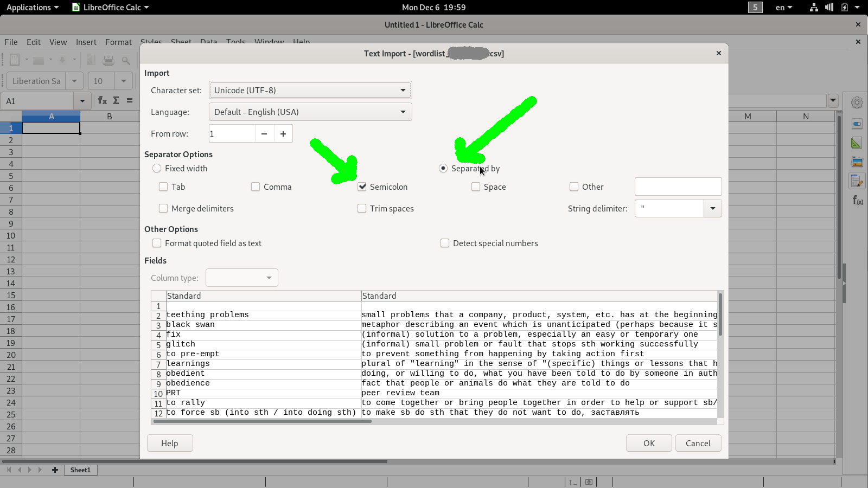Add a new sheet with plus icon

(55, 470)
